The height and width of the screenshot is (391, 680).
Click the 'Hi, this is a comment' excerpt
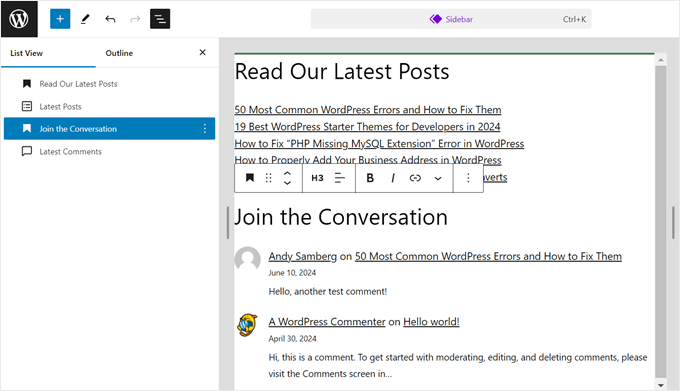458,365
